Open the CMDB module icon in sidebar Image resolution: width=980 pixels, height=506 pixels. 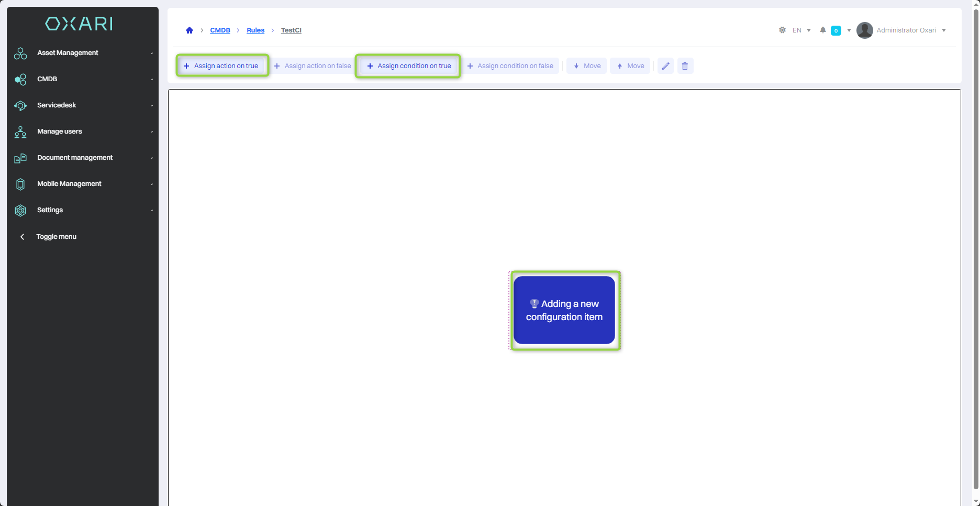click(x=20, y=79)
